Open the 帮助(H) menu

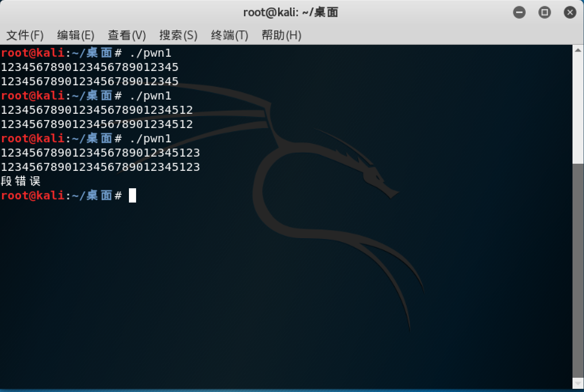281,35
